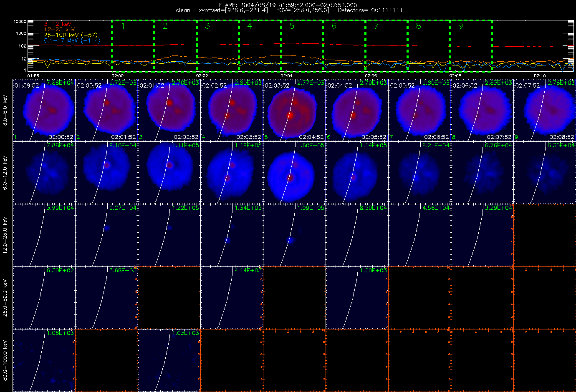The image size is (576, 392).
Task: Click the '50.0-100.0 keV' row label
Action: pos(5,360)
